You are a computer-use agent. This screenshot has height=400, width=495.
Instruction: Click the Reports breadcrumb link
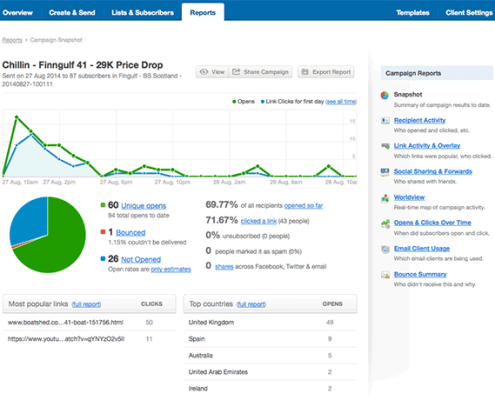(x=12, y=40)
